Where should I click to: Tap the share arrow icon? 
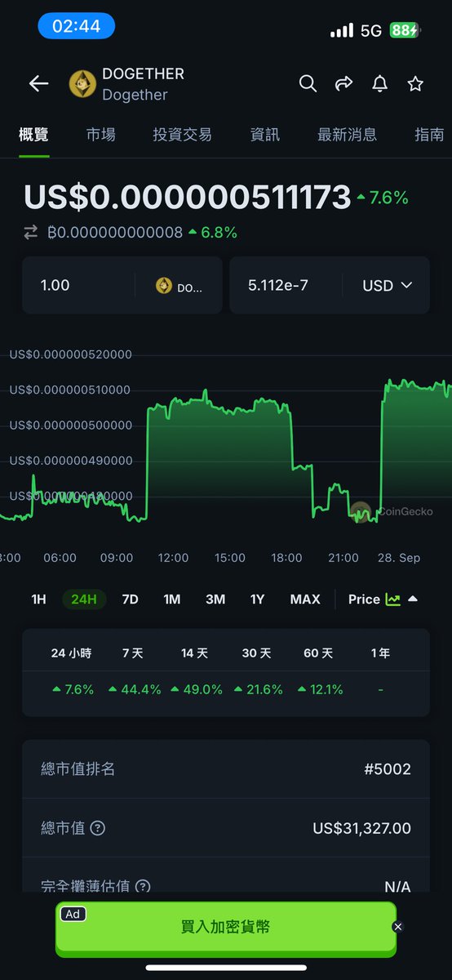click(x=343, y=83)
